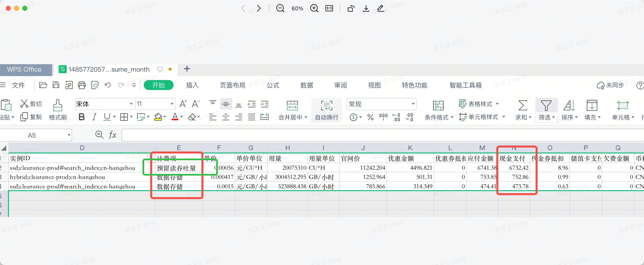Expand quick access toolbar customize arrow
The image size is (644, 265).
pos(134,85)
